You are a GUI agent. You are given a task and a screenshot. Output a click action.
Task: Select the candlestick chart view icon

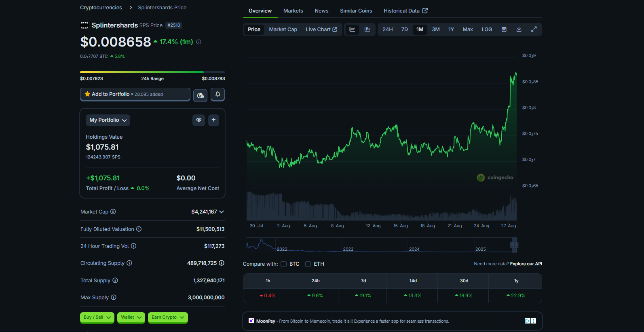click(367, 30)
